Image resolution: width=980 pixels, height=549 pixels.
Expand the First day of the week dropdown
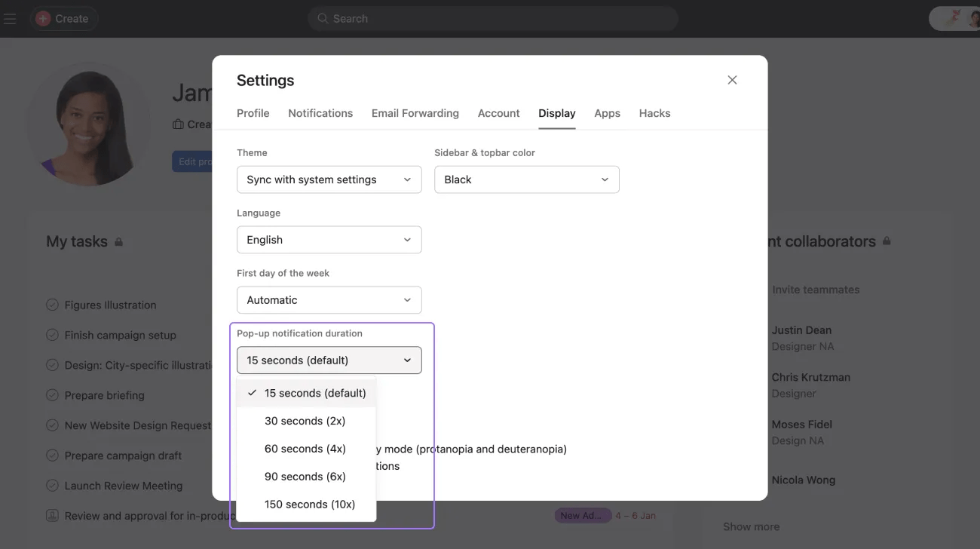coord(329,299)
